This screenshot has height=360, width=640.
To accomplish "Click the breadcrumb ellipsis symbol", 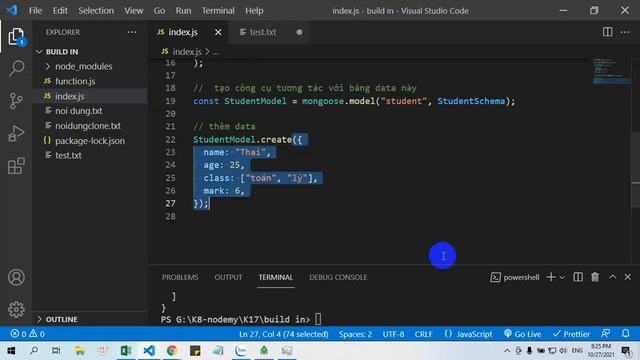I will click(x=216, y=52).
